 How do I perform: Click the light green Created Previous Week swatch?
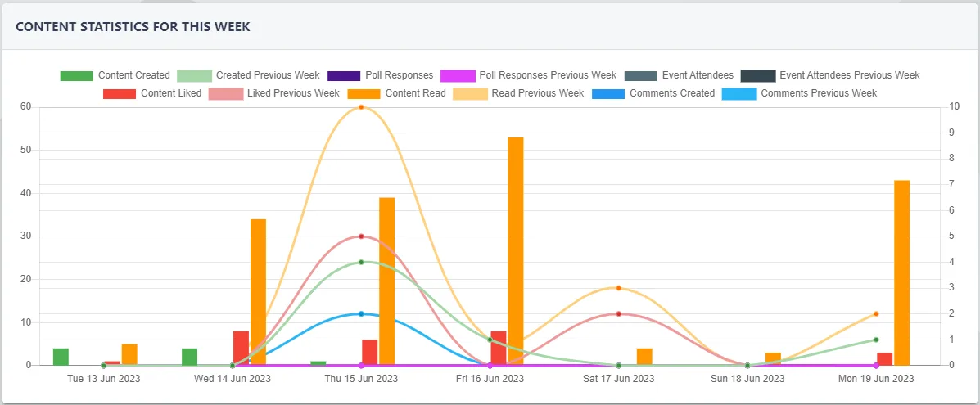pos(194,75)
